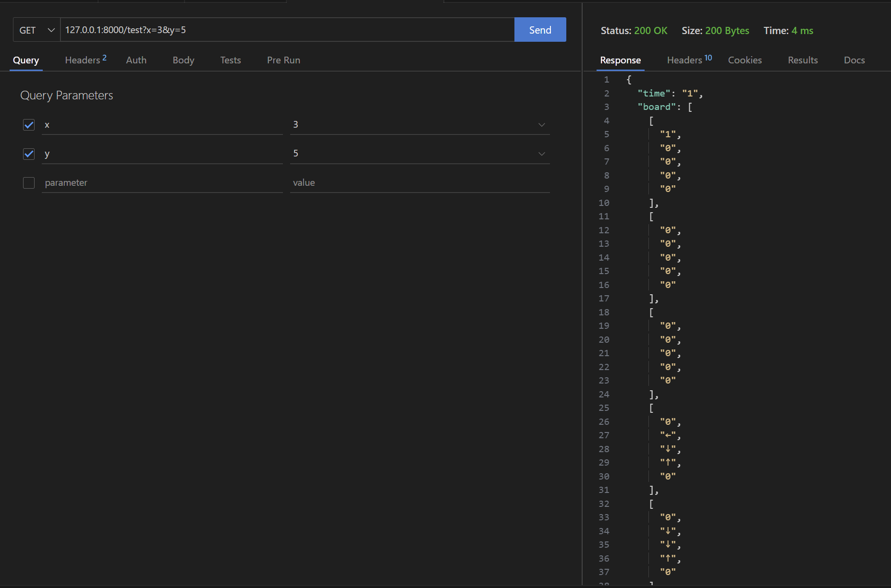891x588 pixels.
Task: Click the Time 4 ms text
Action: [x=788, y=31]
